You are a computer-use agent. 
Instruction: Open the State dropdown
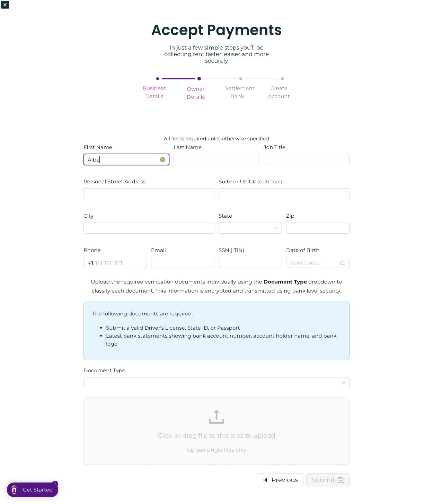[250, 228]
